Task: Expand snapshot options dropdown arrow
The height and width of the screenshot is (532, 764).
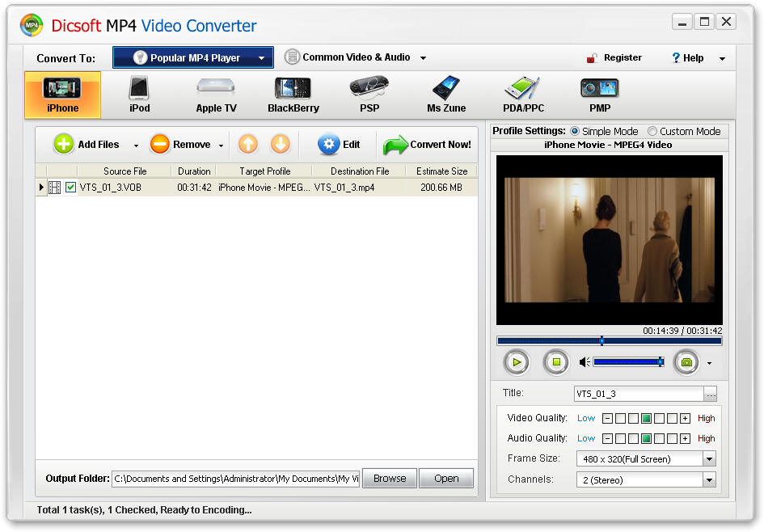Action: [709, 364]
